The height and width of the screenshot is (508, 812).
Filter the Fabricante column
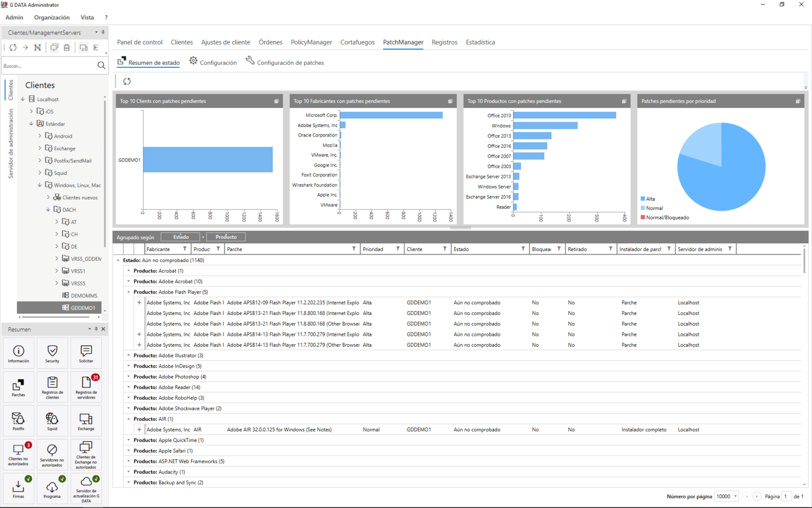pyautogui.click(x=184, y=249)
